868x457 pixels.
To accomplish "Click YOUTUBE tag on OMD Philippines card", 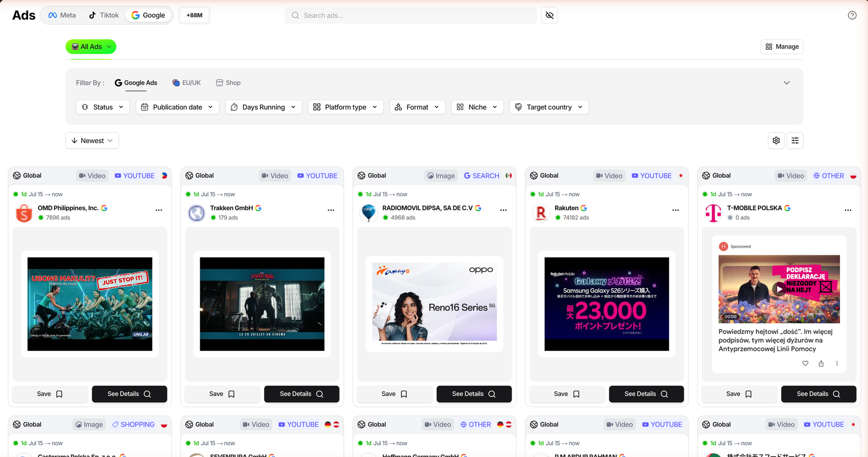I will coord(135,176).
